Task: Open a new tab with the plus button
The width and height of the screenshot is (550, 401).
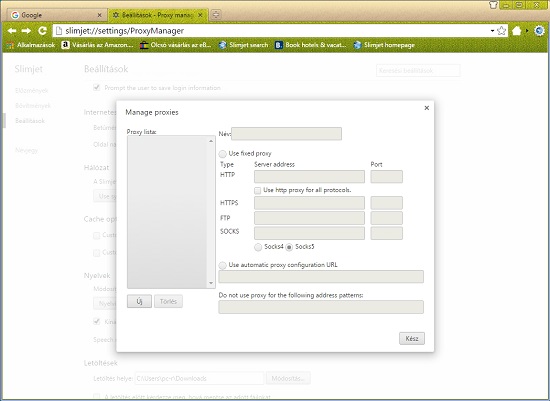Action: click(x=216, y=15)
